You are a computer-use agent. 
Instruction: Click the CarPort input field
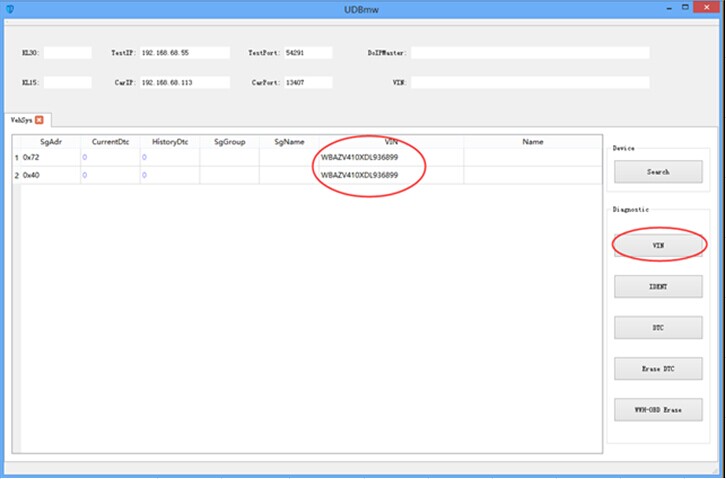click(x=308, y=82)
